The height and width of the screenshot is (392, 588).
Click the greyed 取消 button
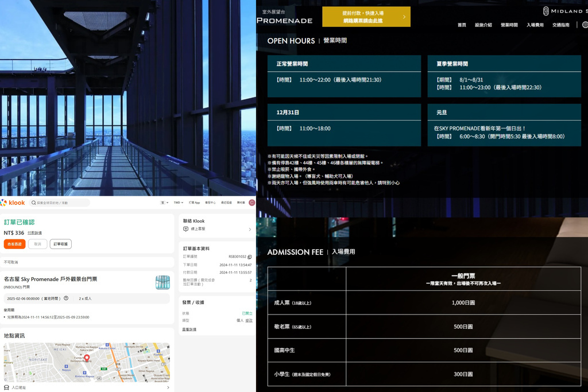click(x=37, y=244)
